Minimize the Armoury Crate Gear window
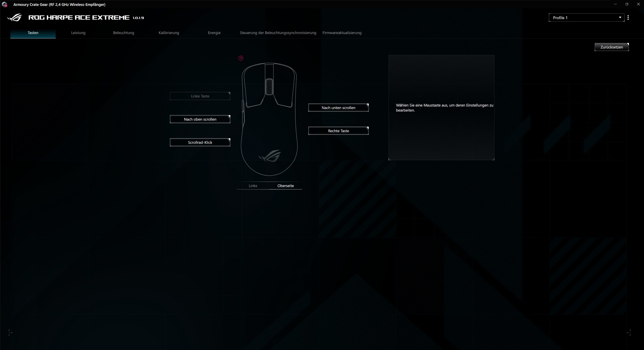The image size is (644, 350). click(x=615, y=4)
